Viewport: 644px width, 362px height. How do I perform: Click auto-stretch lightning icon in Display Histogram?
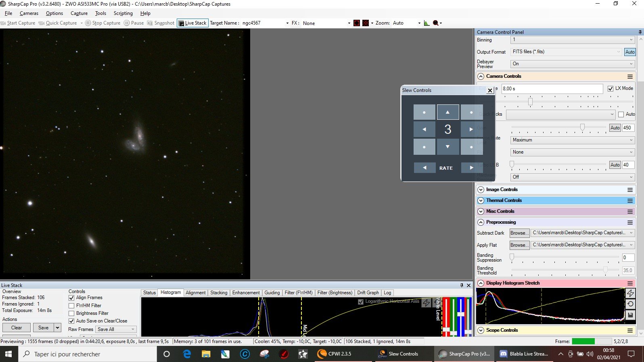[x=630, y=293]
